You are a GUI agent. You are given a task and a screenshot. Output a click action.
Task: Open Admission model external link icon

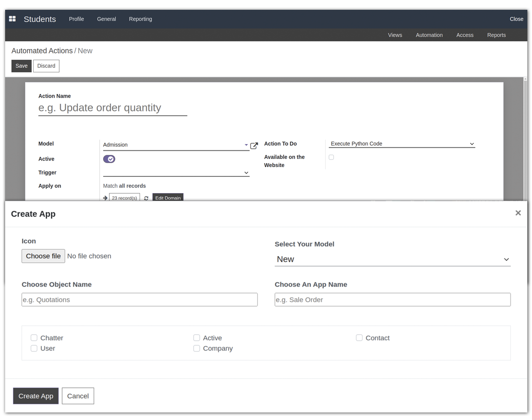point(254,146)
